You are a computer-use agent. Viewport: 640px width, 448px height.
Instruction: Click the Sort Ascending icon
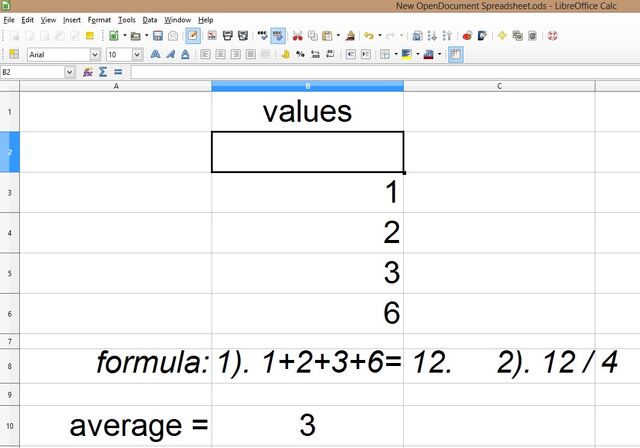[x=432, y=36]
